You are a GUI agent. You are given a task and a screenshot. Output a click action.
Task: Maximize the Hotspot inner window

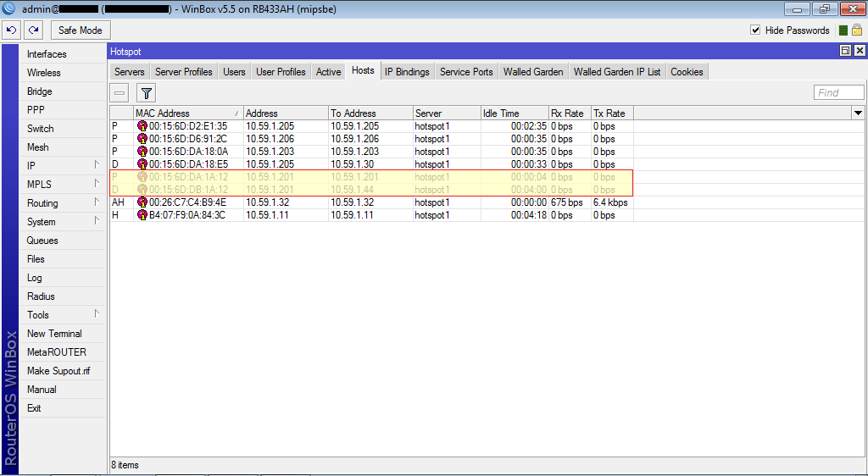point(845,51)
